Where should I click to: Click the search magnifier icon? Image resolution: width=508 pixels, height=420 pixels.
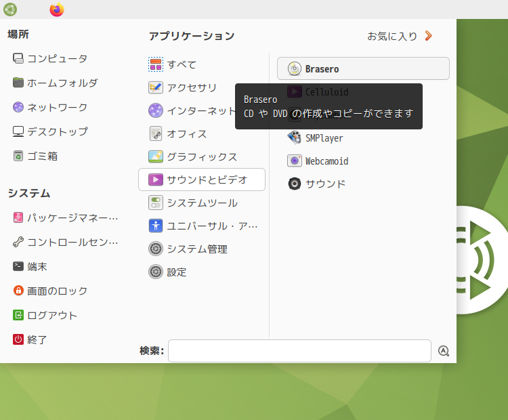[x=443, y=351]
